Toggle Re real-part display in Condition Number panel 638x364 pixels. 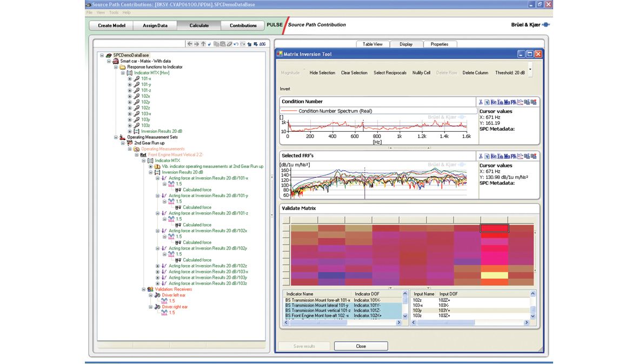pyautogui.click(x=494, y=102)
